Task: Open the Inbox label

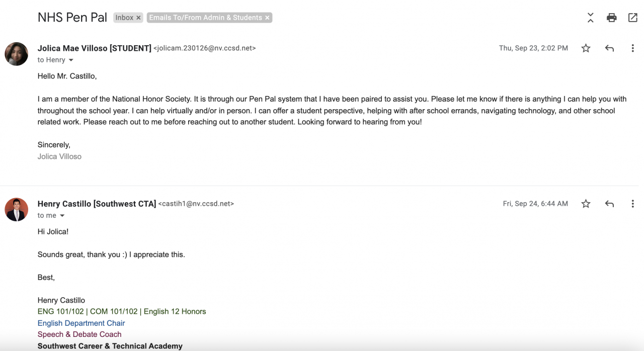Action: pos(124,18)
